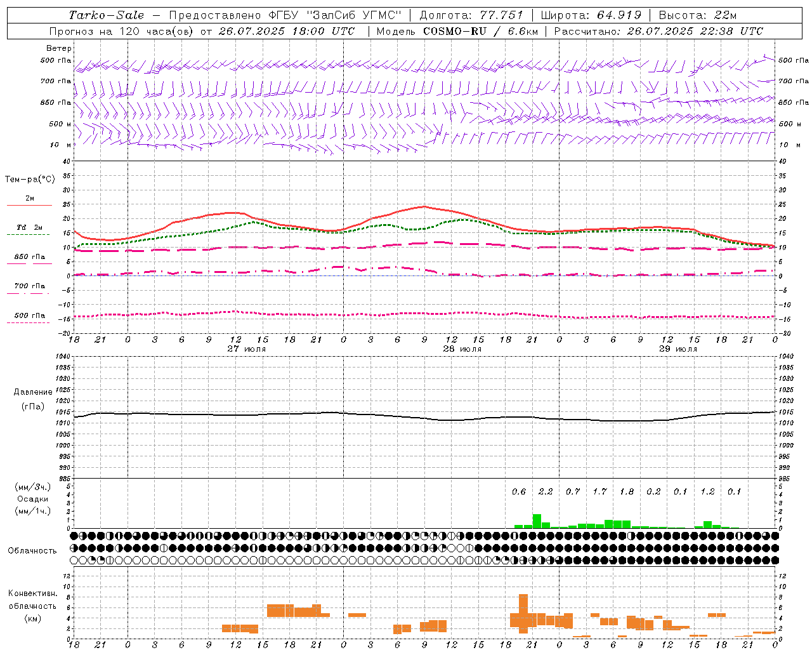Click the '700 гПа' temperature legend label
This screenshot has width=812, height=650.
click(x=30, y=286)
